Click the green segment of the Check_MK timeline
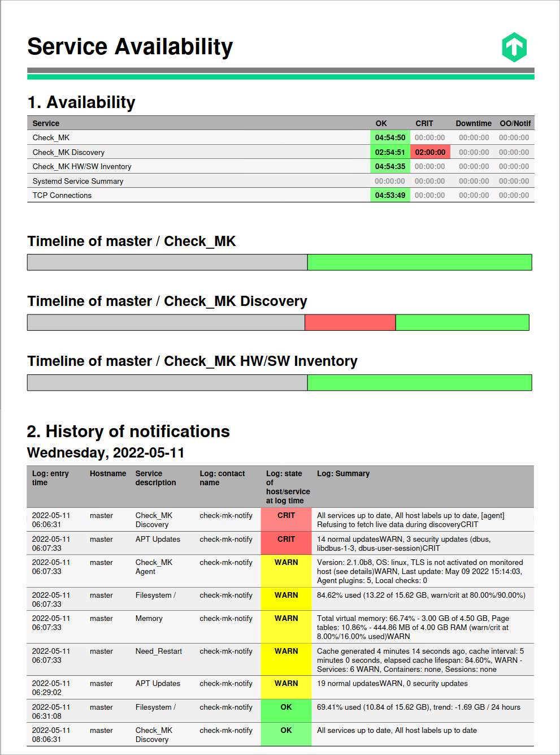Viewport: 560px width, 755px height. [x=418, y=262]
